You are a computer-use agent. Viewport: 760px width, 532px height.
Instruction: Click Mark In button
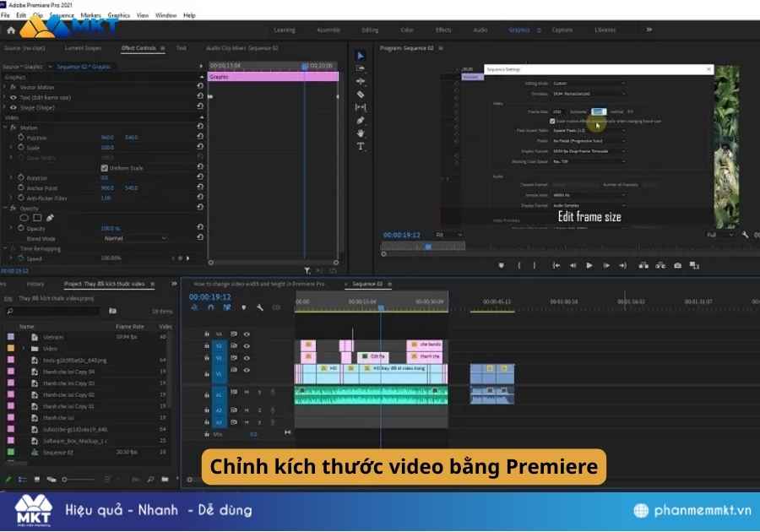coord(519,265)
